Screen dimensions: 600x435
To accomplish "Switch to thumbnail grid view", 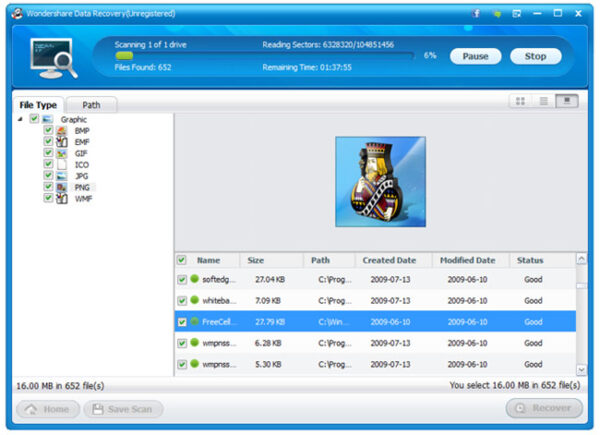I will tap(520, 101).
